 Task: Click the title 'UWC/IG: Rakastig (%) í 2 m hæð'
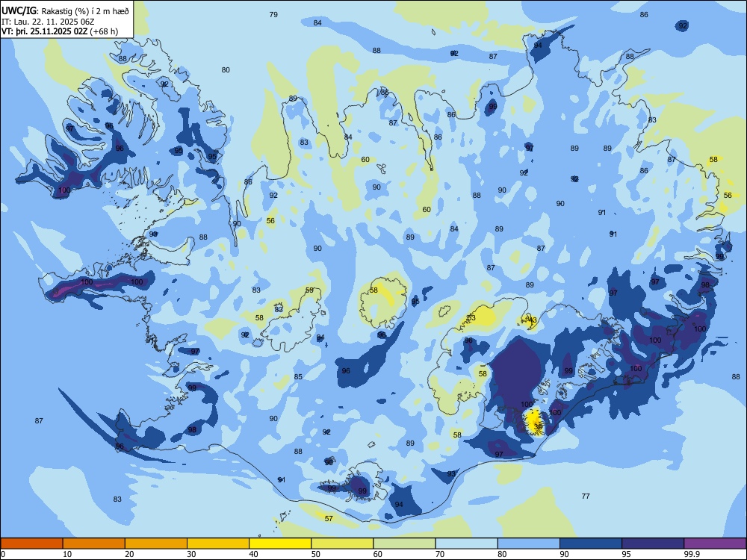[x=65, y=10]
